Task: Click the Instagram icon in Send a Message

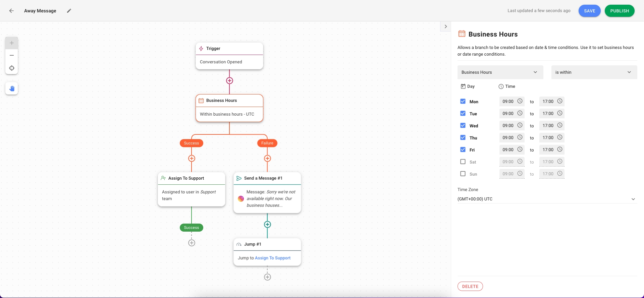Action: click(x=241, y=198)
